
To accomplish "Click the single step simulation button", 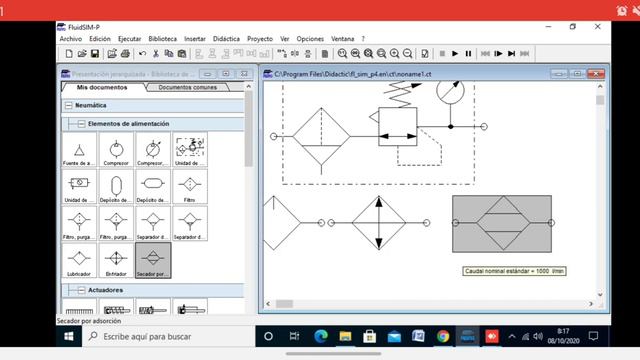I will point(498,53).
